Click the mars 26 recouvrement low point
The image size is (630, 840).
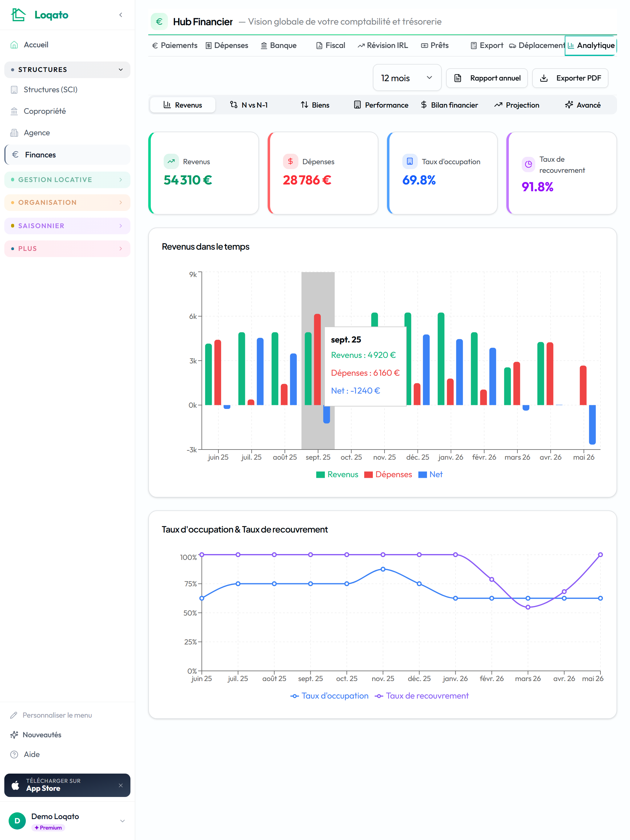[x=528, y=607]
